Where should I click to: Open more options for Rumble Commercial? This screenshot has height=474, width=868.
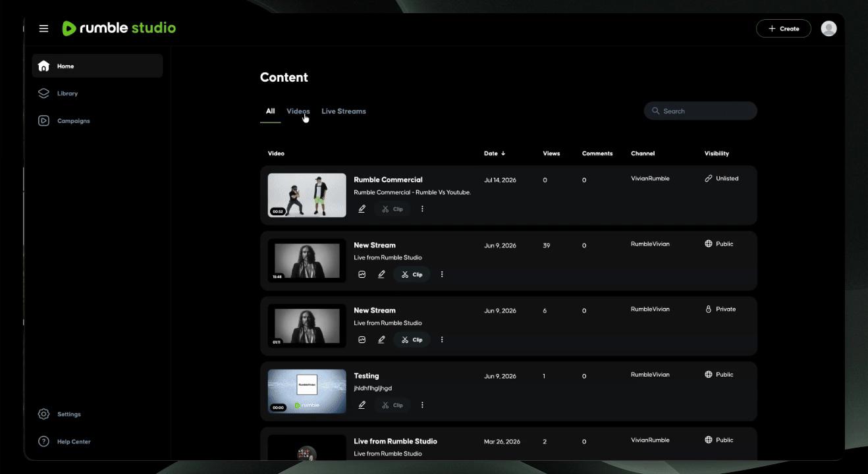click(x=422, y=209)
